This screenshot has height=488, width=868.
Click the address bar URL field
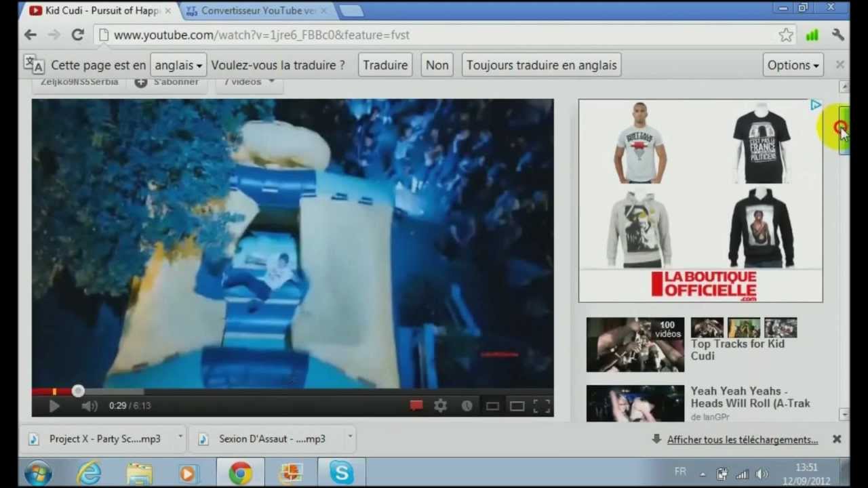[434, 35]
